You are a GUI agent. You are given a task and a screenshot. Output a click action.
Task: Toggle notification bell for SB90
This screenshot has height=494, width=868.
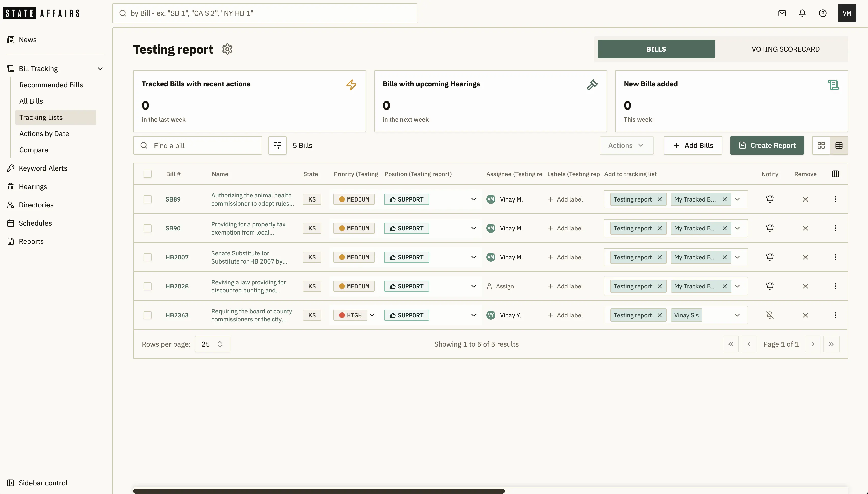770,228
